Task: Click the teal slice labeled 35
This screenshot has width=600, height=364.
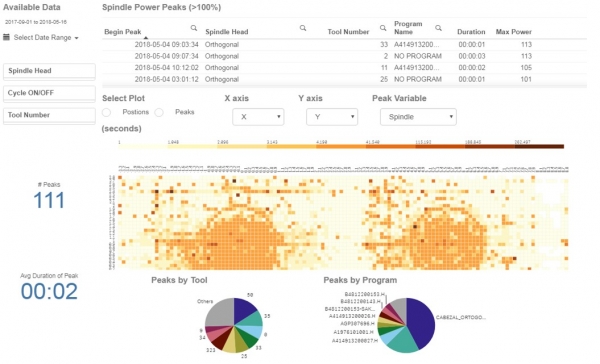Action: tap(253, 318)
